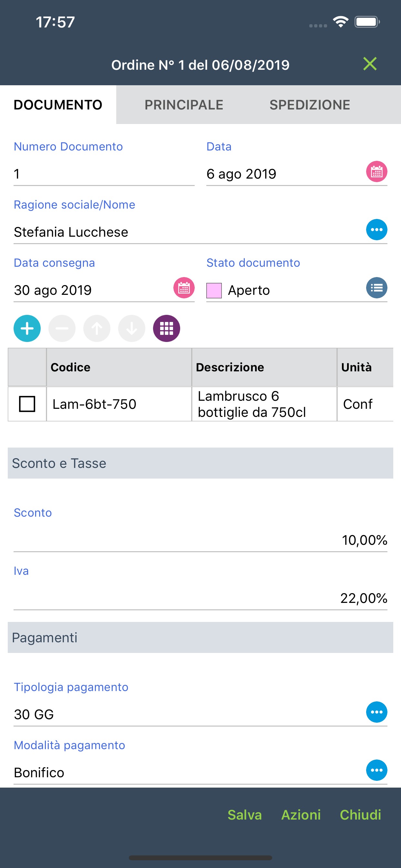Switch to the PRINCIPALE tab
The height and width of the screenshot is (868, 401).
(184, 105)
